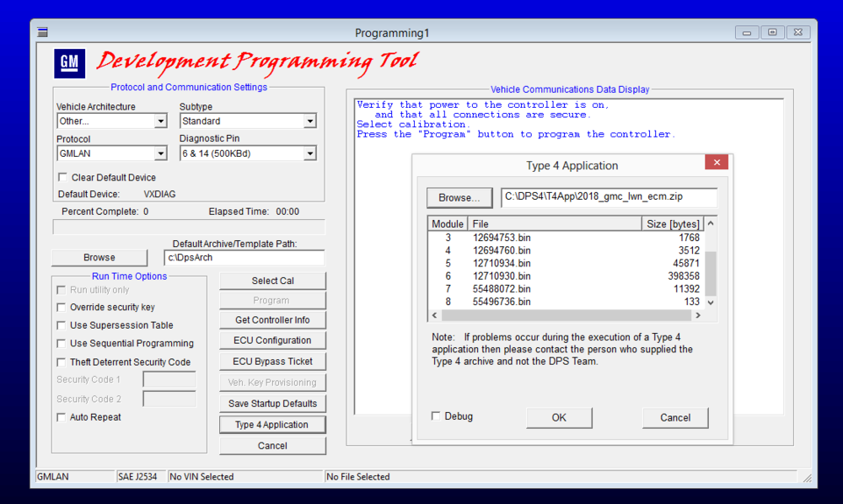
Task: Toggle Override security key option
Action: coord(62,308)
